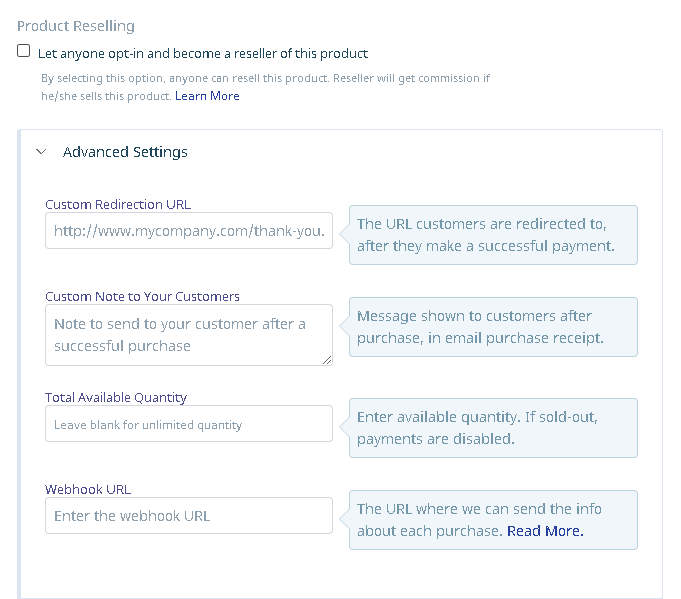Select the Total Available Quantity input

point(189,424)
